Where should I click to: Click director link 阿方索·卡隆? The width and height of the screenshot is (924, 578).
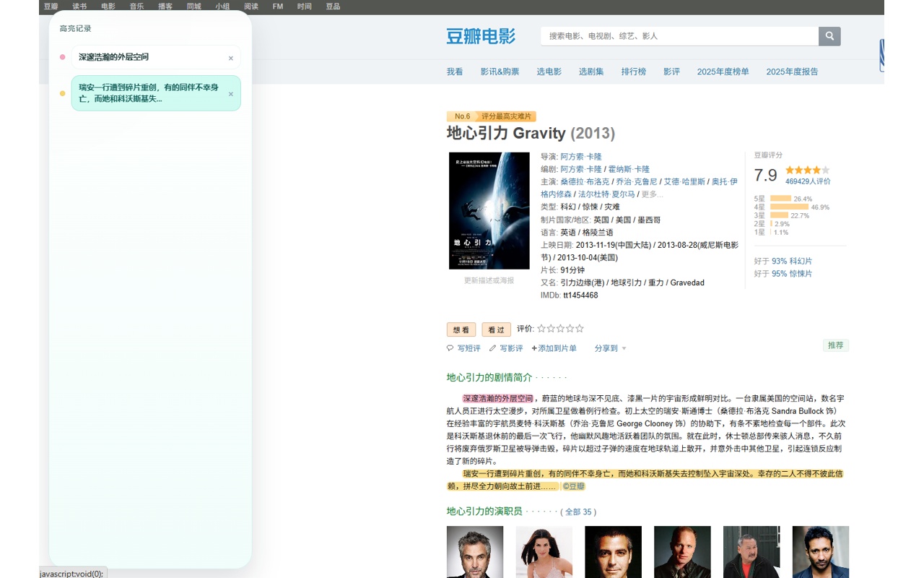click(x=581, y=156)
